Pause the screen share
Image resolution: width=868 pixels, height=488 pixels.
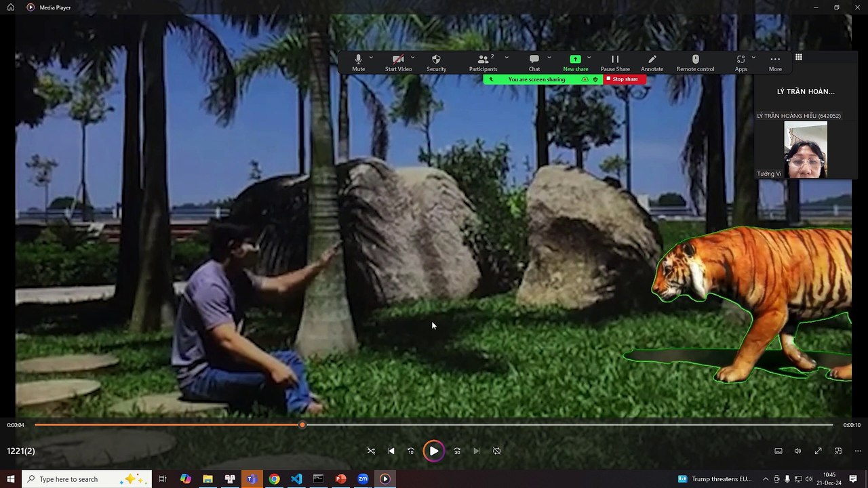click(615, 63)
